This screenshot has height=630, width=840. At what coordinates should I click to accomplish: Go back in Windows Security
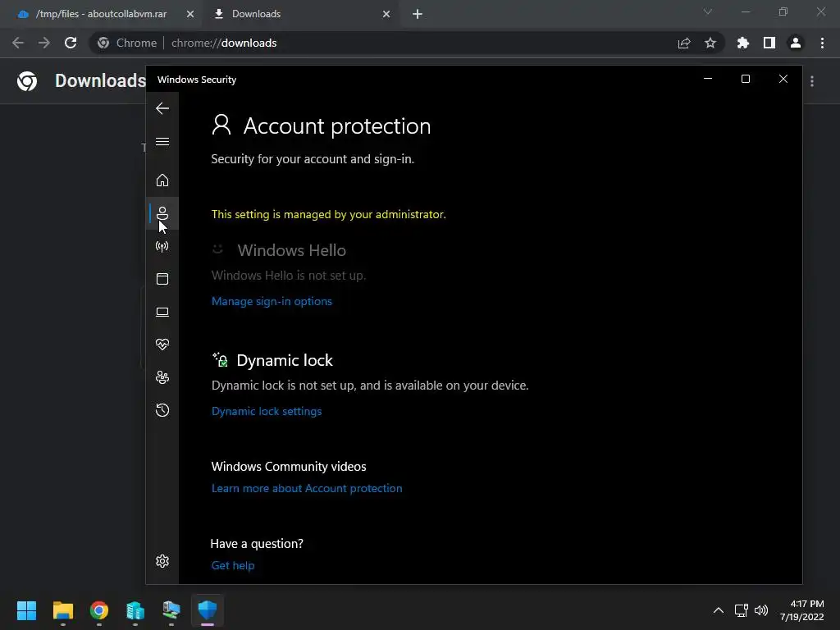(162, 108)
